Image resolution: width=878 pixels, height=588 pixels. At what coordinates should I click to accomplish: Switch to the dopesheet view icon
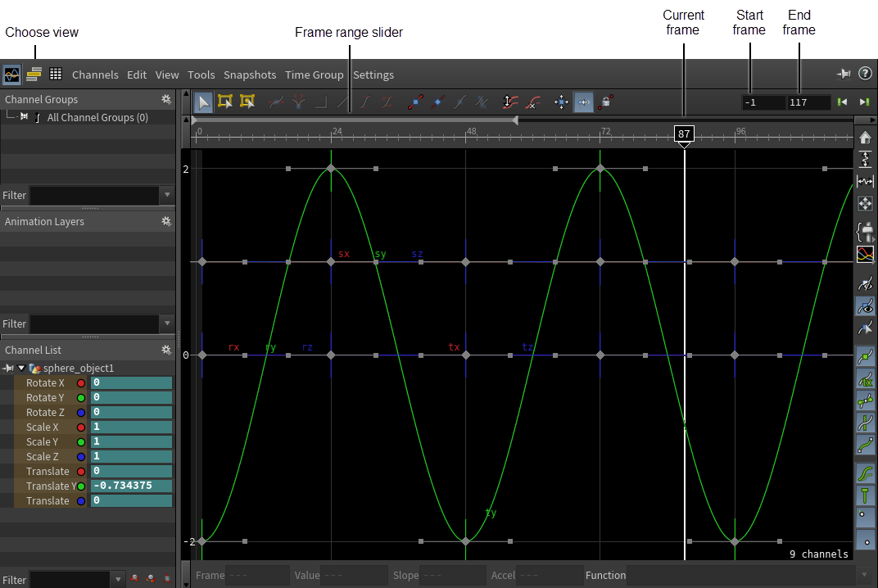pos(34,75)
